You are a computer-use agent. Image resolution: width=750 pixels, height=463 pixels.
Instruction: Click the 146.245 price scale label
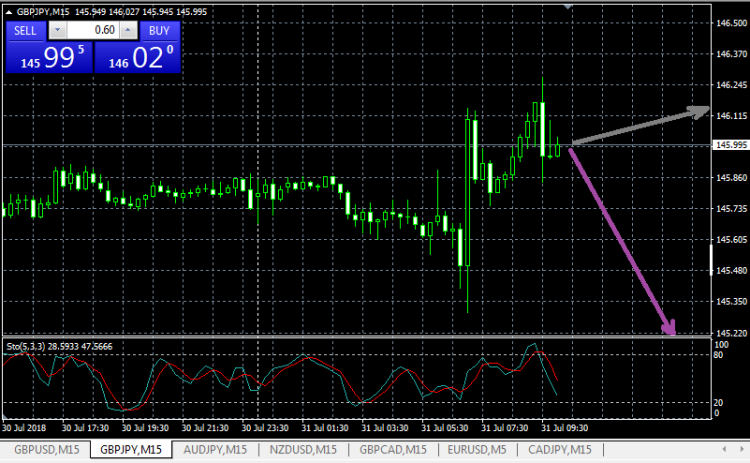pos(731,85)
